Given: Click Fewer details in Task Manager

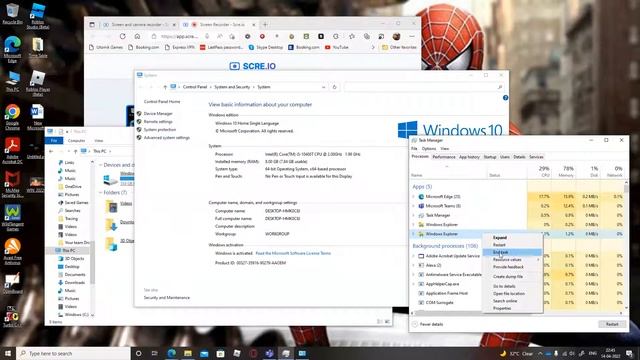Looking at the screenshot, I should pos(428,324).
